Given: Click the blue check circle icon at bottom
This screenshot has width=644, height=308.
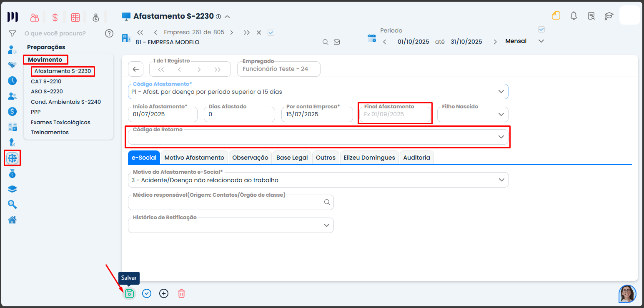Looking at the screenshot, I should tap(147, 293).
